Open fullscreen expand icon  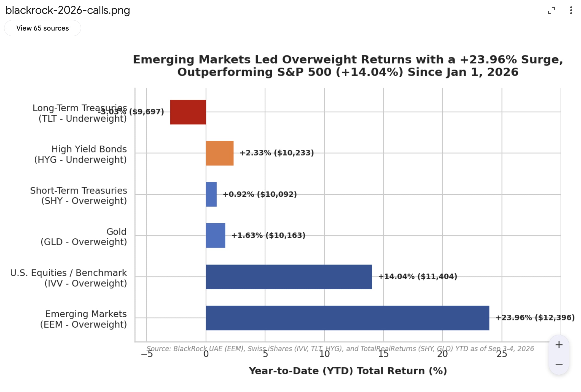551,10
